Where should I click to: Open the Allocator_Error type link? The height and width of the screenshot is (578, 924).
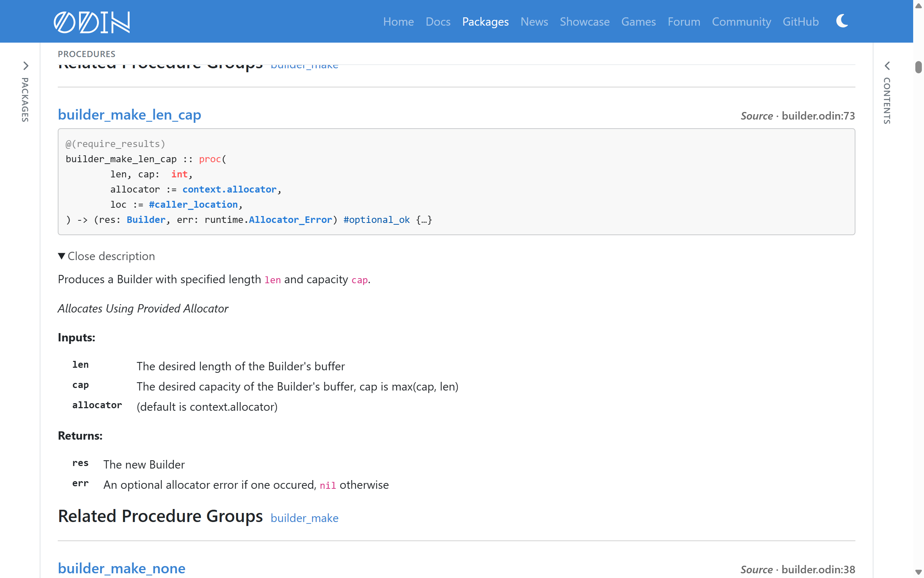pos(290,220)
